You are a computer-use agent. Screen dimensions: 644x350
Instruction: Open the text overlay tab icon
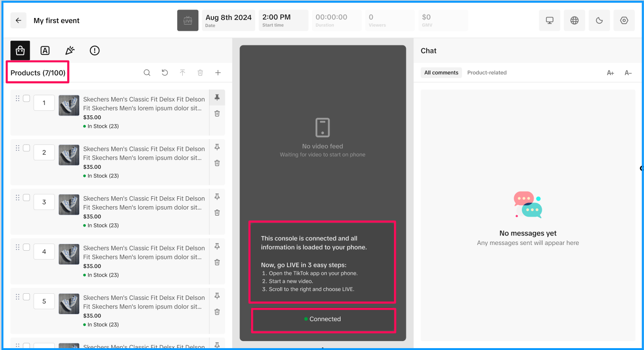[x=45, y=51]
